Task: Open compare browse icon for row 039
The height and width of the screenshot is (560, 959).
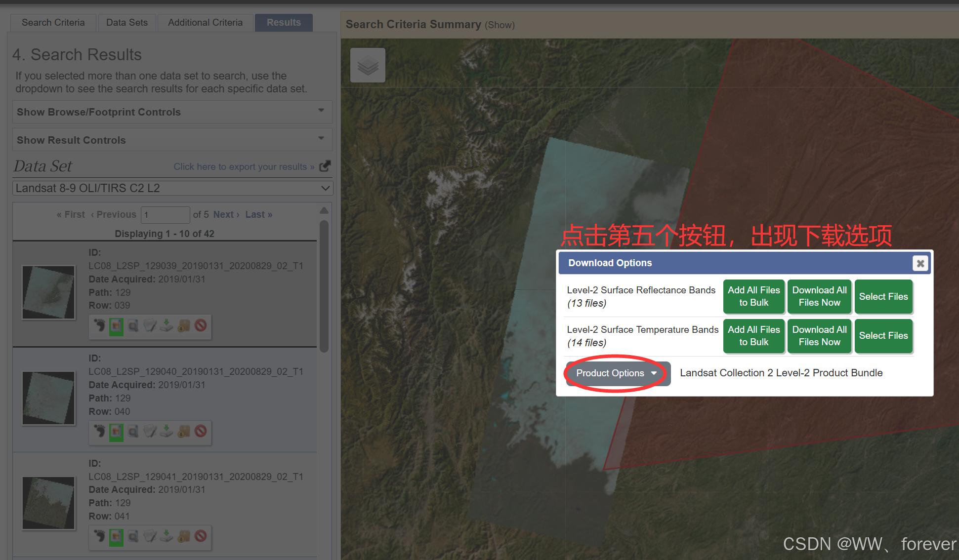Action: 133,326
